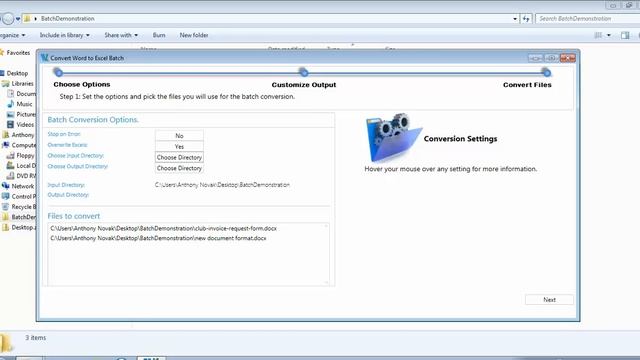Open Include in library dropdown in Explorer
This screenshot has height=360, width=640.
click(64, 35)
